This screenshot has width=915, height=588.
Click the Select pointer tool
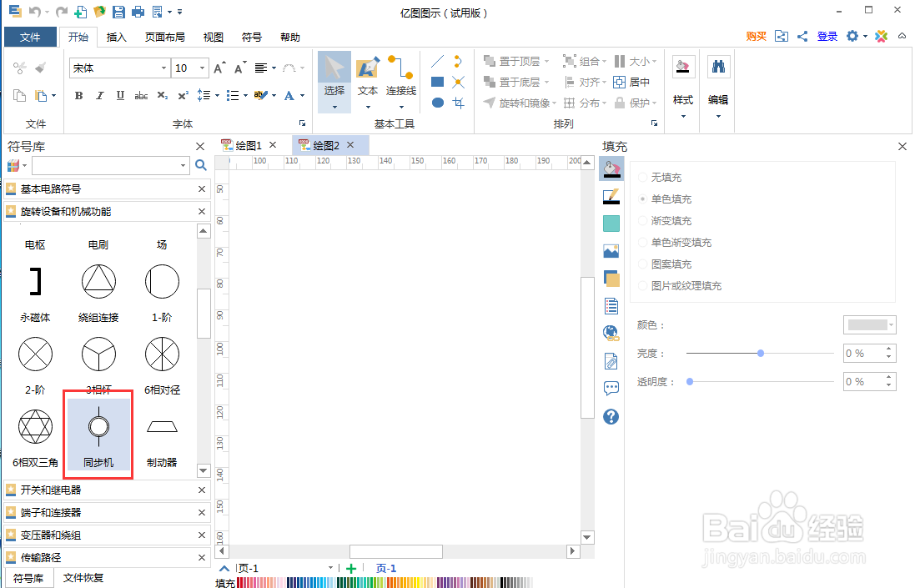tap(334, 82)
